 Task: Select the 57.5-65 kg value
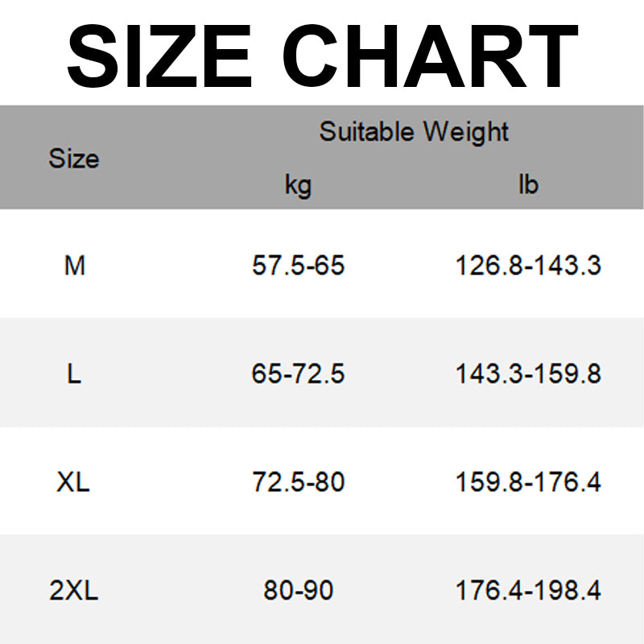298,265
